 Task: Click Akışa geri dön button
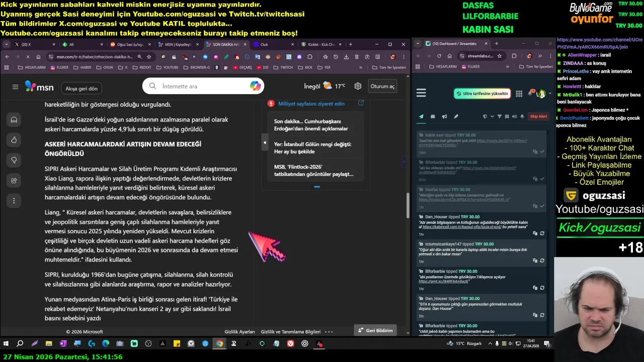(82, 88)
